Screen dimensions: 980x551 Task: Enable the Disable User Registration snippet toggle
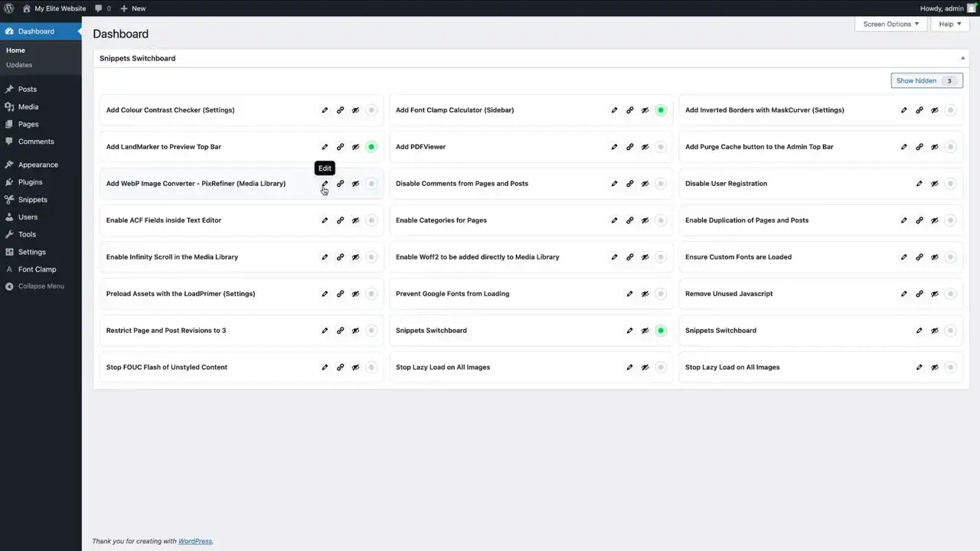[x=950, y=184]
